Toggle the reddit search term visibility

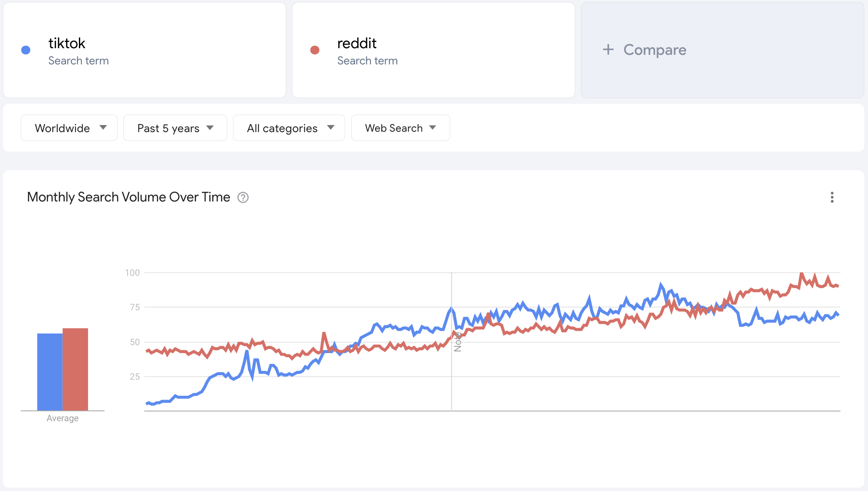click(x=316, y=49)
